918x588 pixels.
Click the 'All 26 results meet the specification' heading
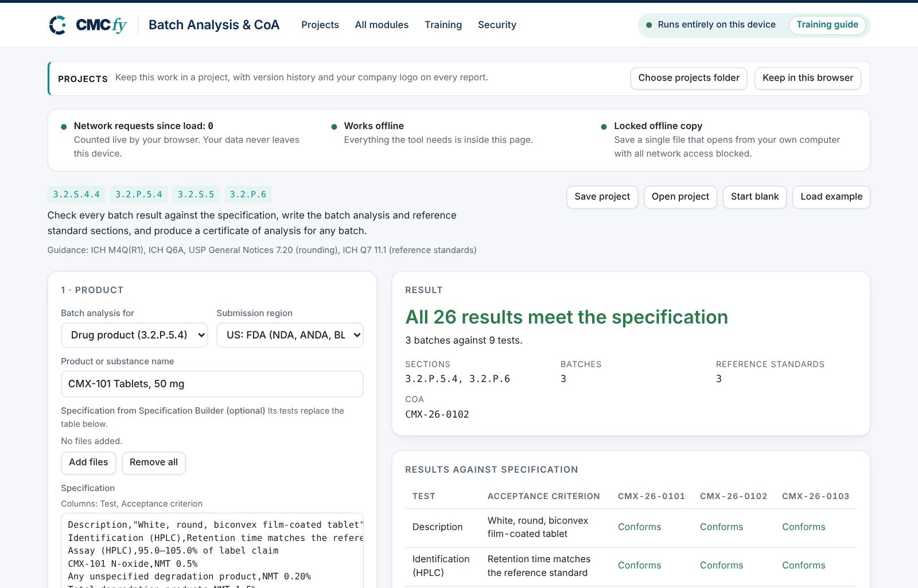566,317
